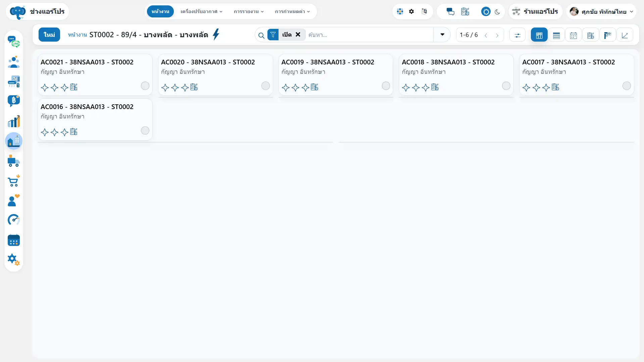Screen dimensions: 644x362
Task: Open the gauge dashboard sidebar icon
Action: pyautogui.click(x=14, y=220)
